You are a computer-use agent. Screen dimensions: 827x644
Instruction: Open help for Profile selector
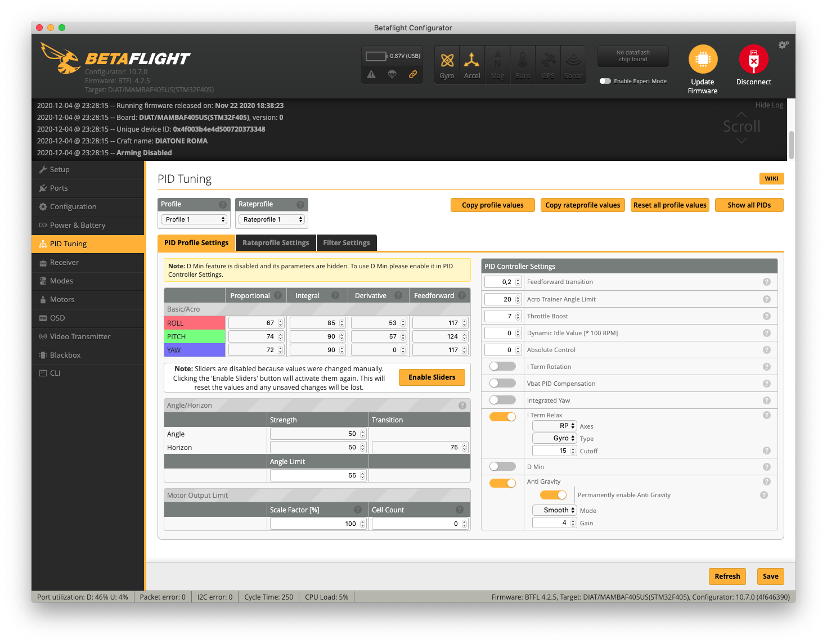[x=223, y=204]
